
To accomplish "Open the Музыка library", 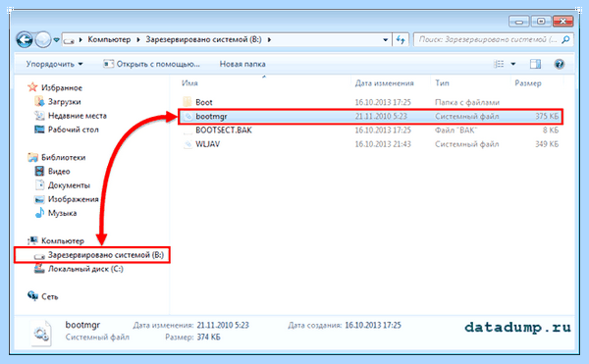I will tap(63, 213).
